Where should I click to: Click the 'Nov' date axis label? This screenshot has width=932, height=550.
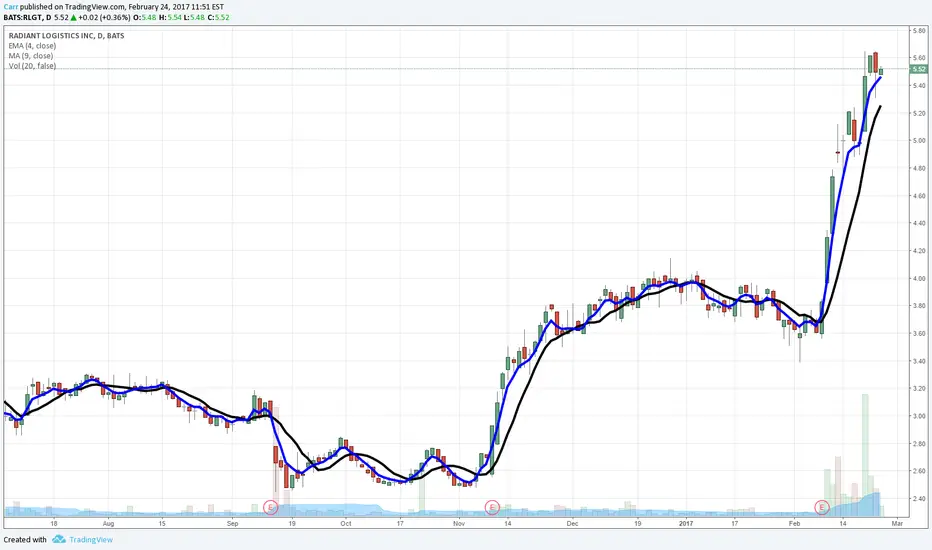point(459,524)
